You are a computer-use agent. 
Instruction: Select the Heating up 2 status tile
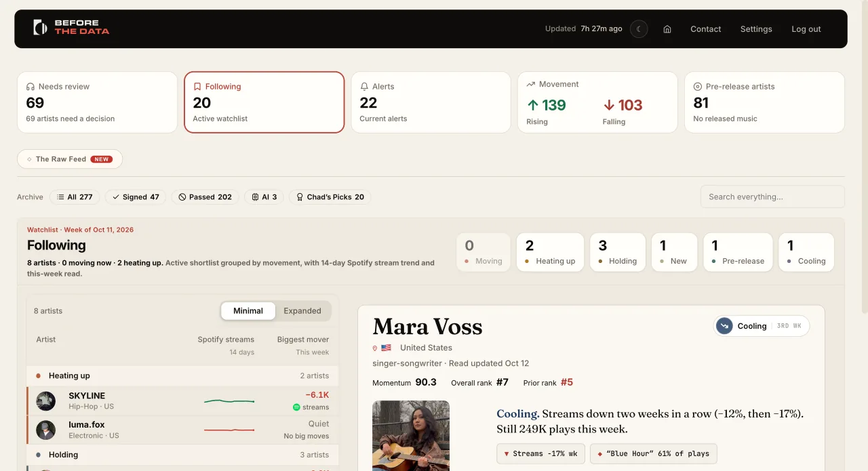click(x=550, y=252)
